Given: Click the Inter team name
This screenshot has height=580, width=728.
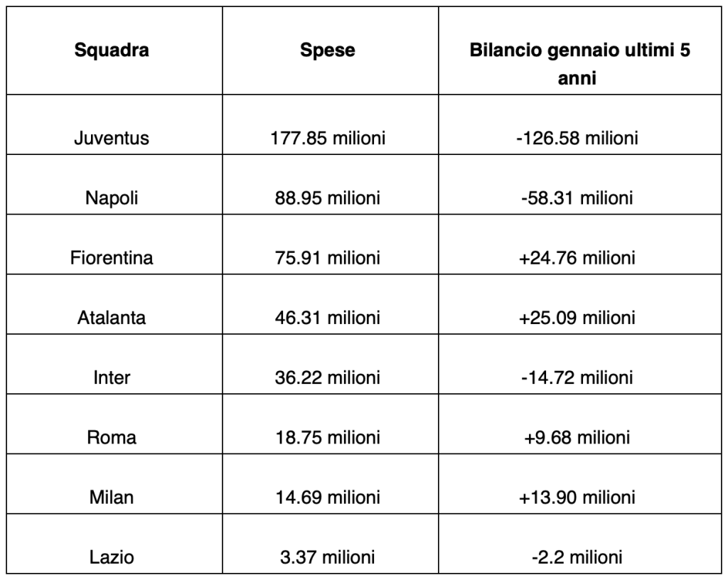Looking at the screenshot, I should pyautogui.click(x=112, y=376).
